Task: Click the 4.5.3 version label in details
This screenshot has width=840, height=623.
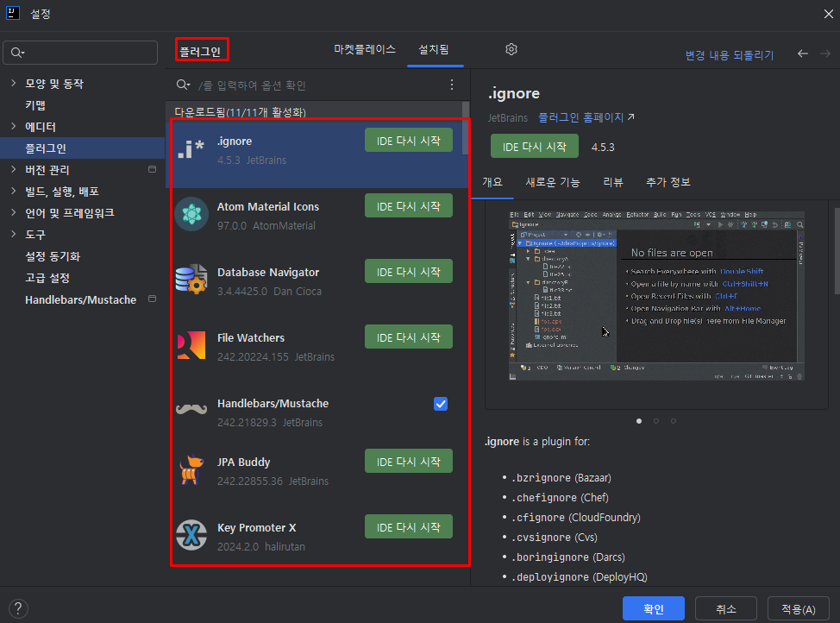Action: pos(603,147)
